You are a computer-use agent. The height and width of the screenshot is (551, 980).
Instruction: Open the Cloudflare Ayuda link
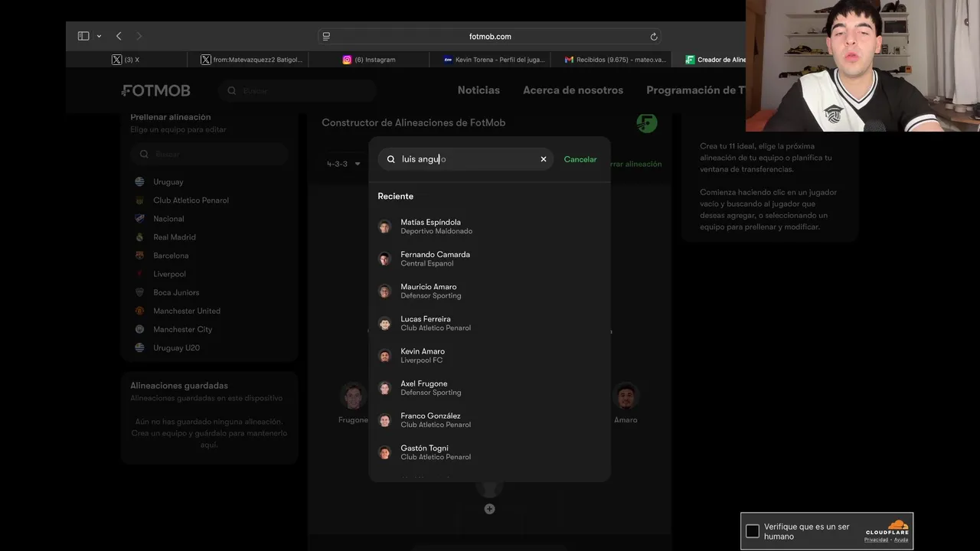click(x=901, y=540)
